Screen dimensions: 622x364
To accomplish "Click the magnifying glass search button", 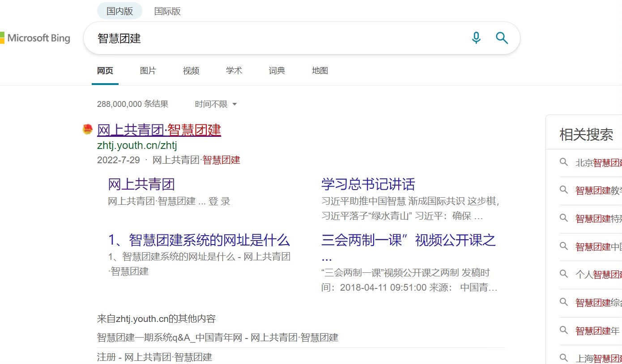I will click(x=502, y=38).
